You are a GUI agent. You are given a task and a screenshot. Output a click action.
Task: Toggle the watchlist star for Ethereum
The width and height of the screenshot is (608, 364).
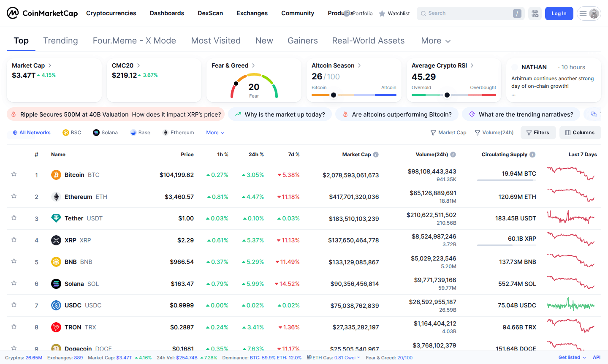click(x=14, y=196)
